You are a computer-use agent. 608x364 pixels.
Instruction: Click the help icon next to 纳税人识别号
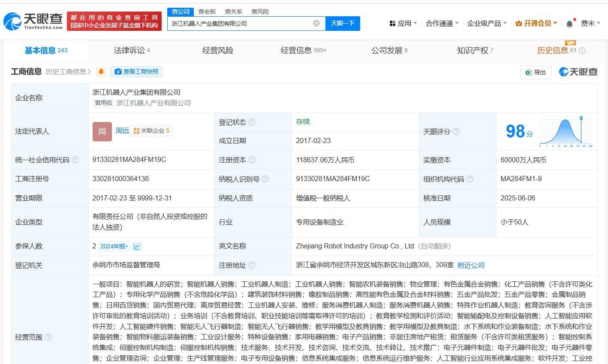(x=265, y=179)
